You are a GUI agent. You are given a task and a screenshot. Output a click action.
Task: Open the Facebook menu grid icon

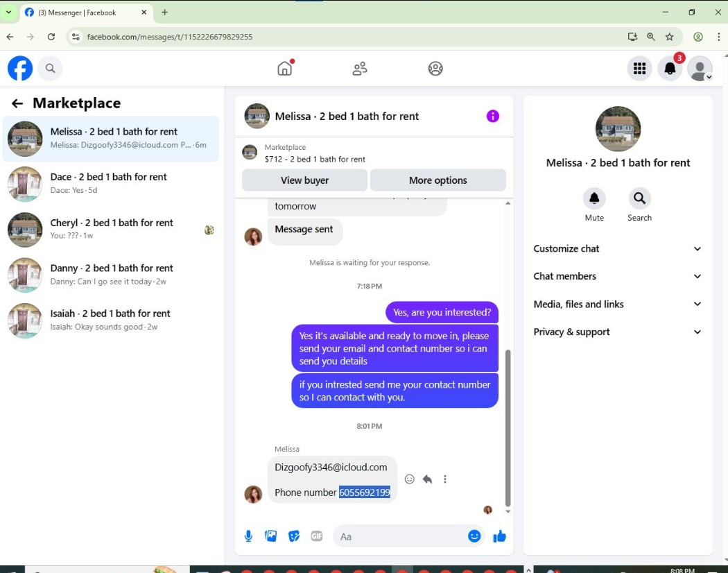(x=639, y=68)
